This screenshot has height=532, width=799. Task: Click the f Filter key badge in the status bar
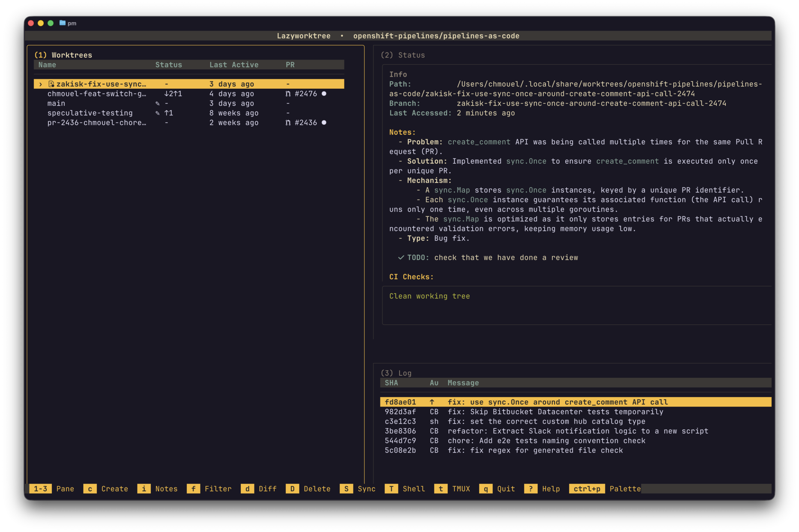(194, 488)
